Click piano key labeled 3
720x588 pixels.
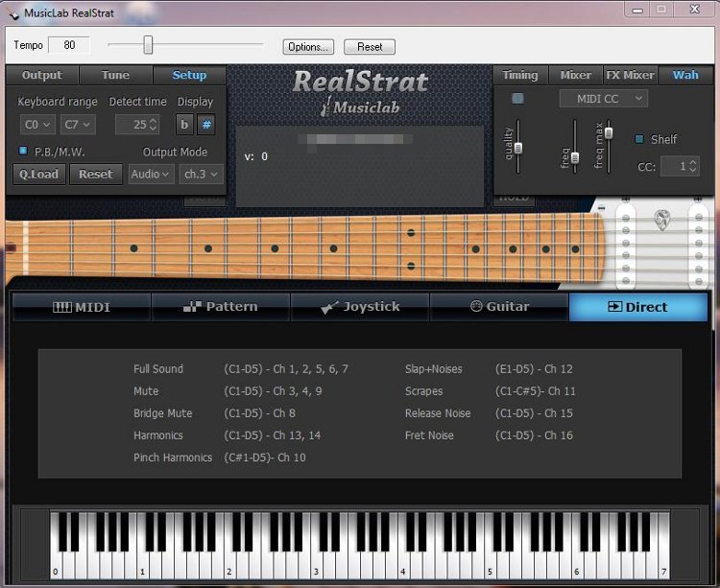click(316, 564)
